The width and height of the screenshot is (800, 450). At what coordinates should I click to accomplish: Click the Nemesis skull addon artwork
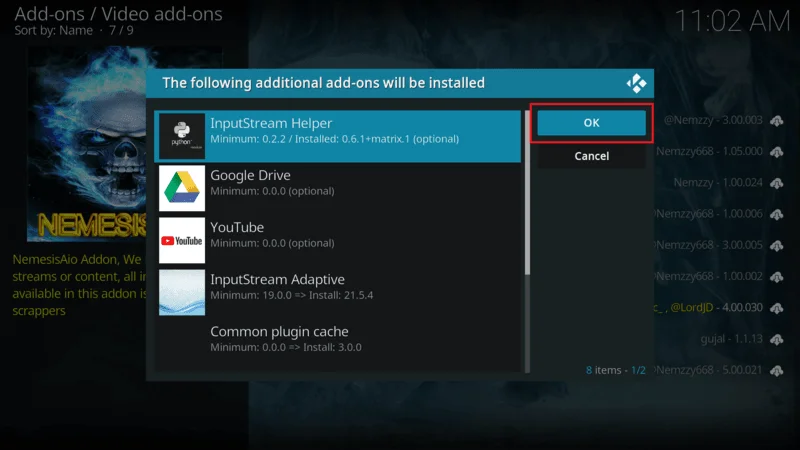87,144
